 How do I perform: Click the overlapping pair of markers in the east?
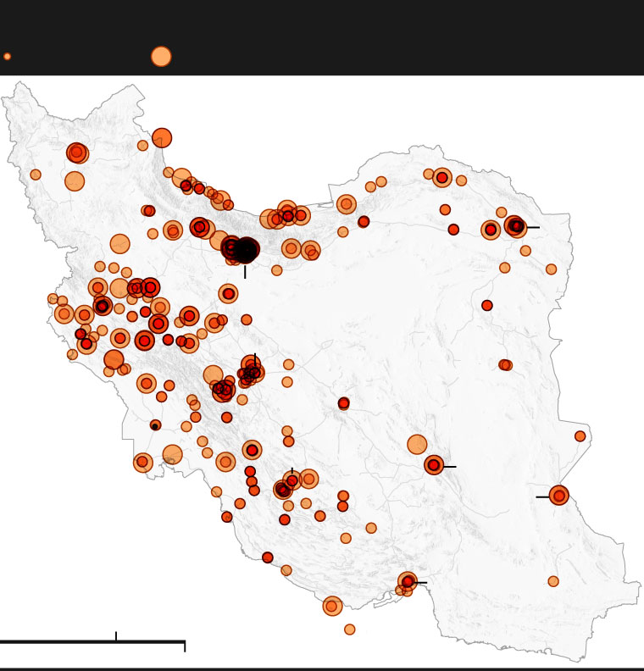coord(505,365)
